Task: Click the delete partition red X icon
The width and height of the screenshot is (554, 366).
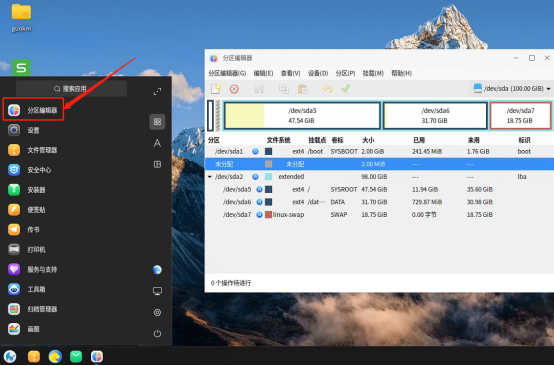Action: pos(234,89)
